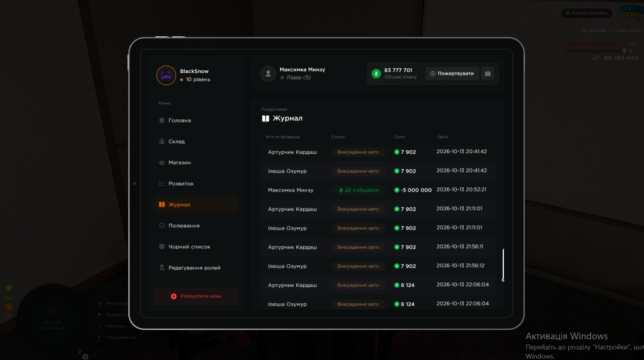Image resolution: width=644 pixels, height=360 pixels.
Task: Click the orange book icon beside Журнал
Action: pos(162,204)
